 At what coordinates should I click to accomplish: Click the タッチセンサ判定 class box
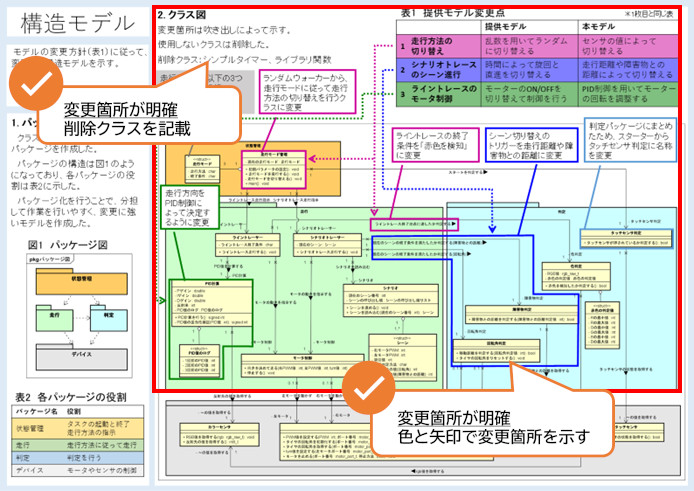click(626, 238)
